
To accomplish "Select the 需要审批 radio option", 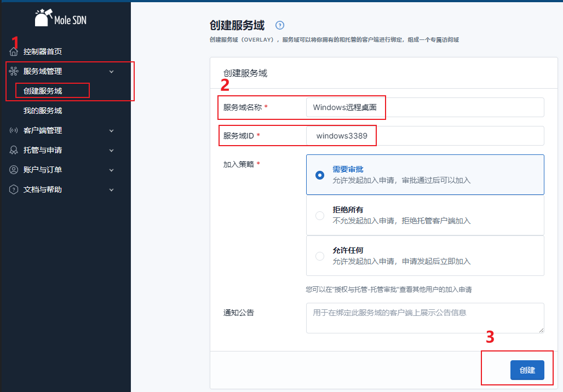I will (320, 175).
